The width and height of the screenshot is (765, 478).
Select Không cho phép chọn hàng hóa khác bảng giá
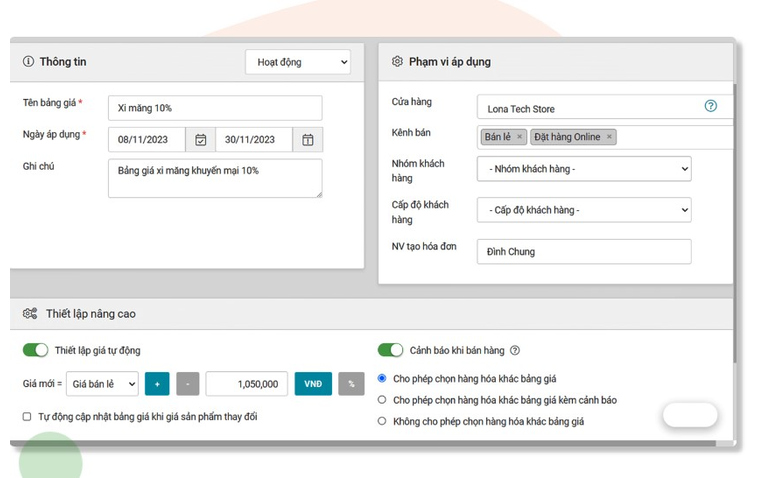point(382,421)
